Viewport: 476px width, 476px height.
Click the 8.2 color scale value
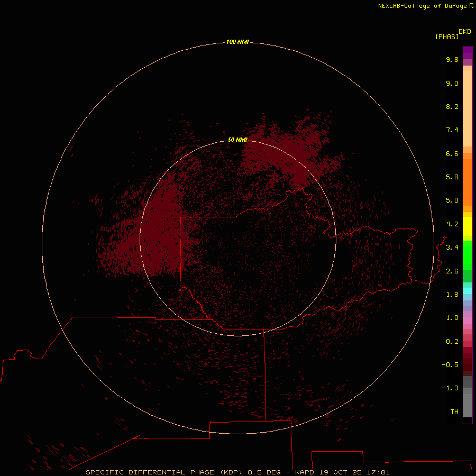coord(452,106)
